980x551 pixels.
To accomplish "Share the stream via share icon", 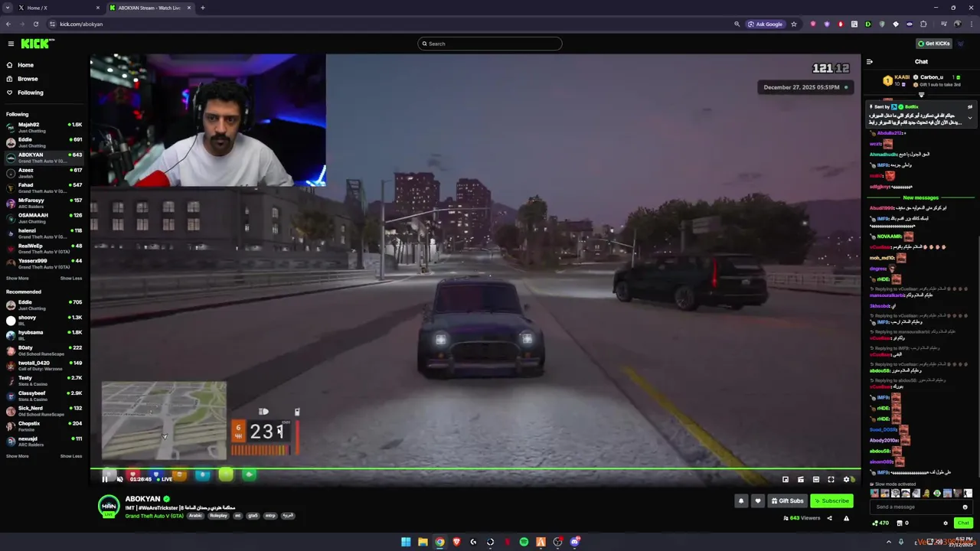I will click(x=829, y=518).
